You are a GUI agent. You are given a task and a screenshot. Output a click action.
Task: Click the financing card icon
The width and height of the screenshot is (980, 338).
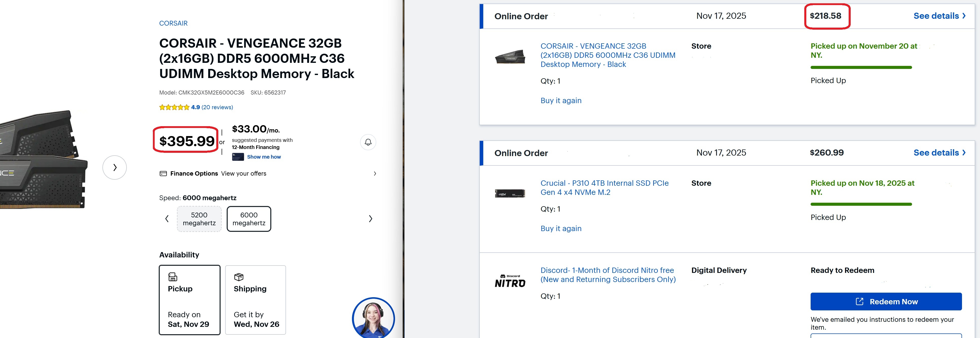(x=238, y=157)
